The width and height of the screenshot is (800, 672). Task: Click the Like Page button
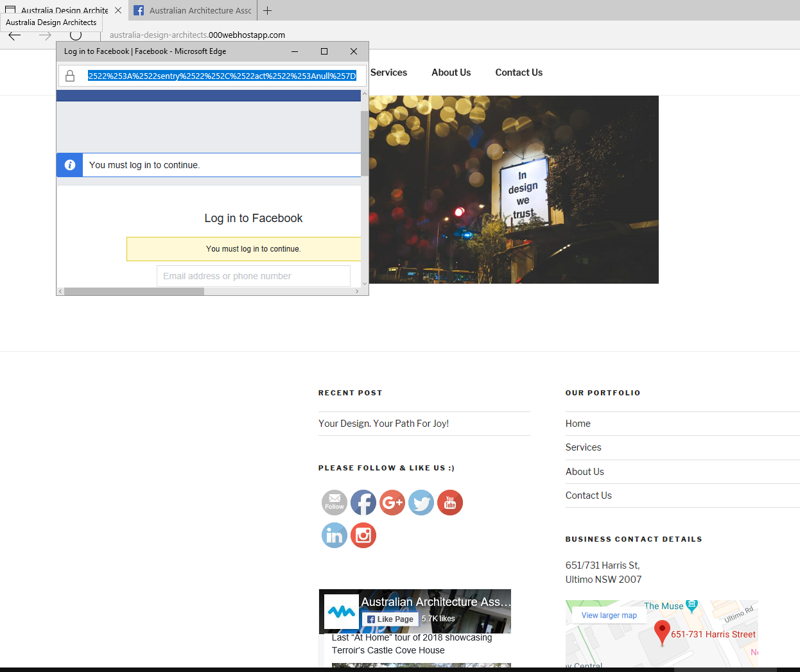390,619
